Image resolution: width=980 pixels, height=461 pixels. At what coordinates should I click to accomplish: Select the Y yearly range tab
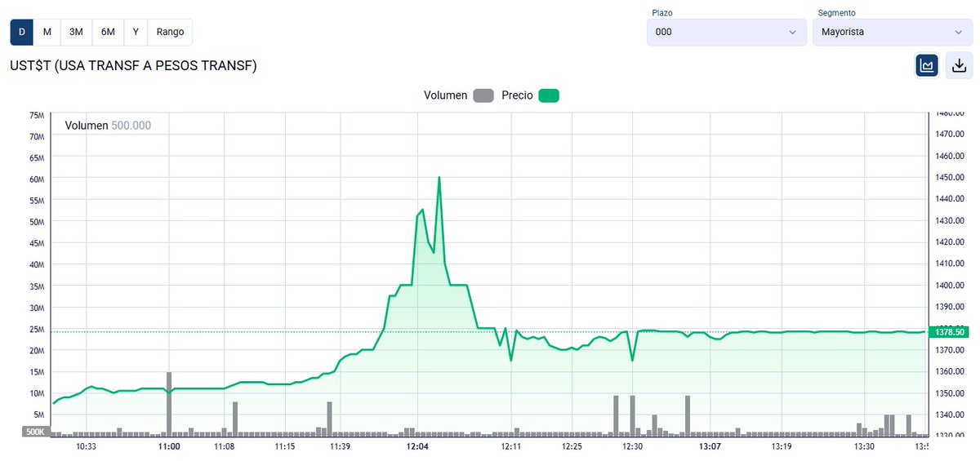[136, 32]
